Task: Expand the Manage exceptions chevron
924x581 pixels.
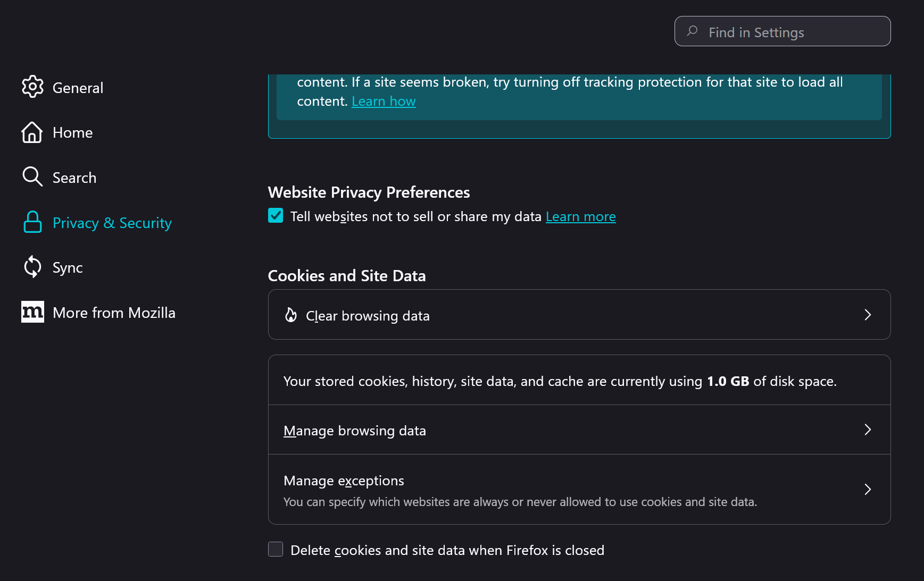Action: [x=868, y=489]
